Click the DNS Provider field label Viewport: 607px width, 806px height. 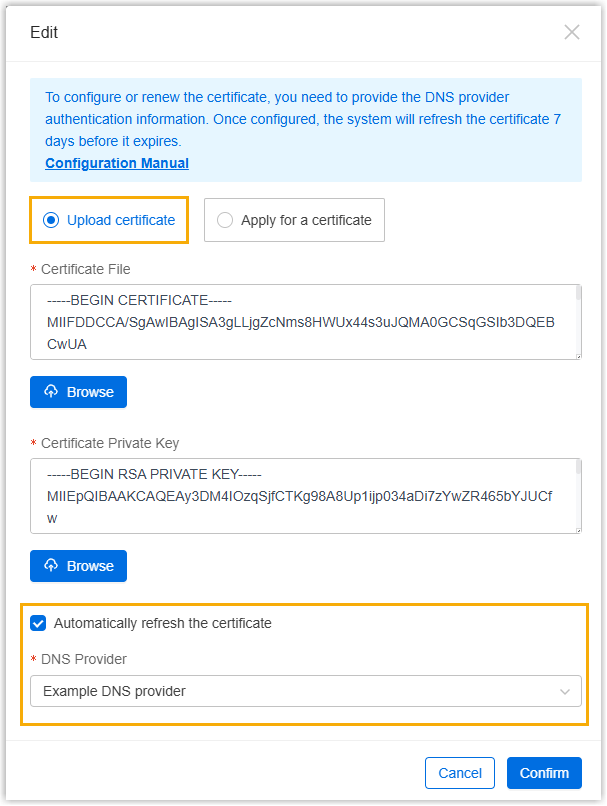tap(84, 659)
